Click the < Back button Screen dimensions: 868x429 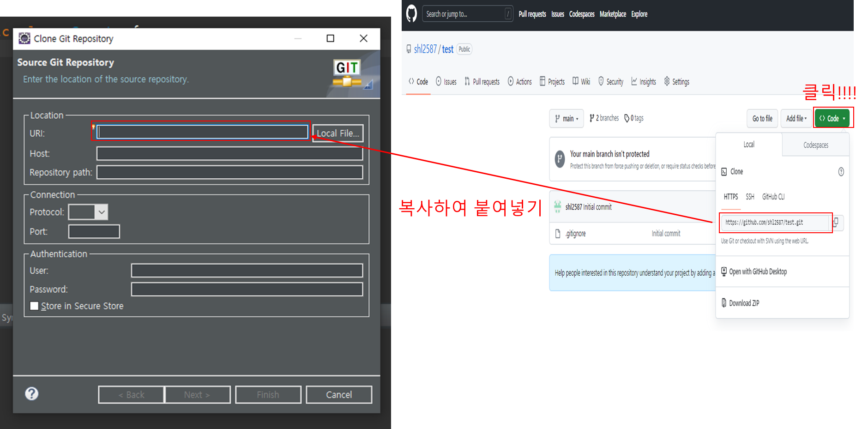pyautogui.click(x=132, y=395)
